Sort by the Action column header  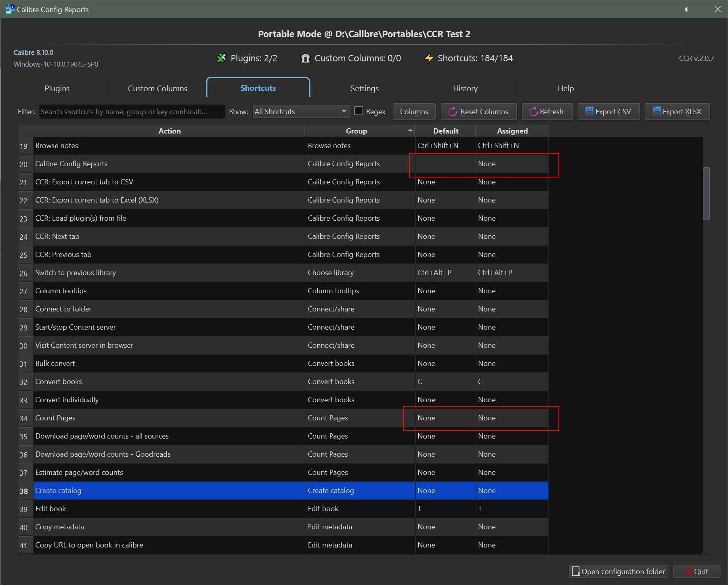[x=169, y=131]
